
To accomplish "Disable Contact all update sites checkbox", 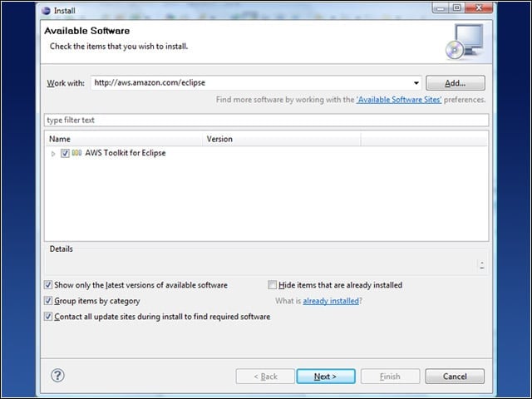I will point(48,317).
